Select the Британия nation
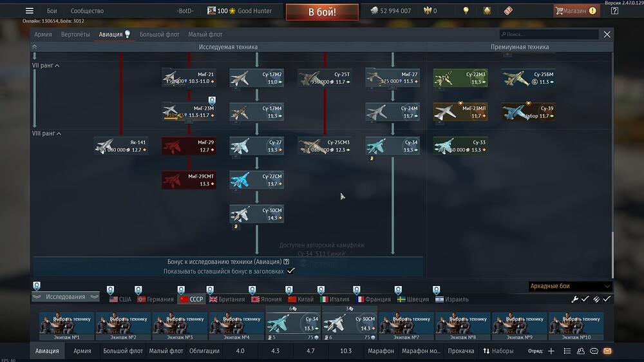Screen dimensions: 644x362 (227, 300)
